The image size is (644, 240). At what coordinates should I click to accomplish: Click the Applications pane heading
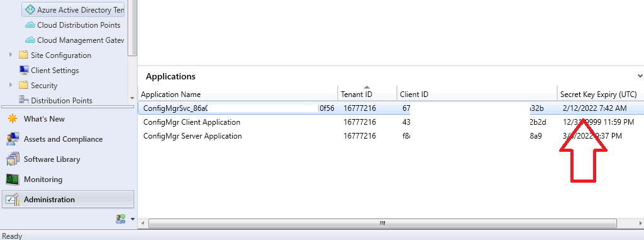pyautogui.click(x=170, y=77)
